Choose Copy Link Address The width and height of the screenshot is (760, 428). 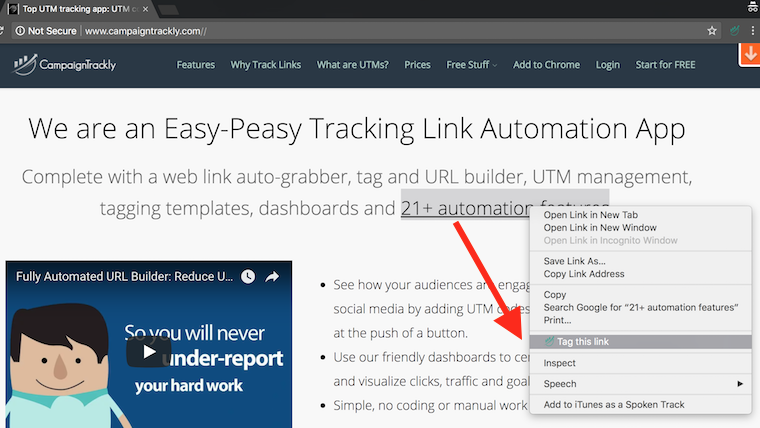point(640,274)
